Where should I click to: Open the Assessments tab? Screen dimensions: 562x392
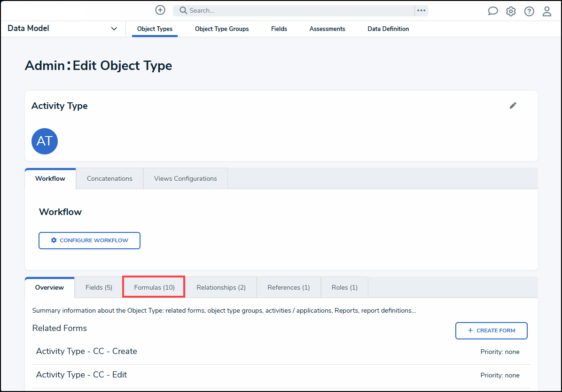pyautogui.click(x=327, y=29)
